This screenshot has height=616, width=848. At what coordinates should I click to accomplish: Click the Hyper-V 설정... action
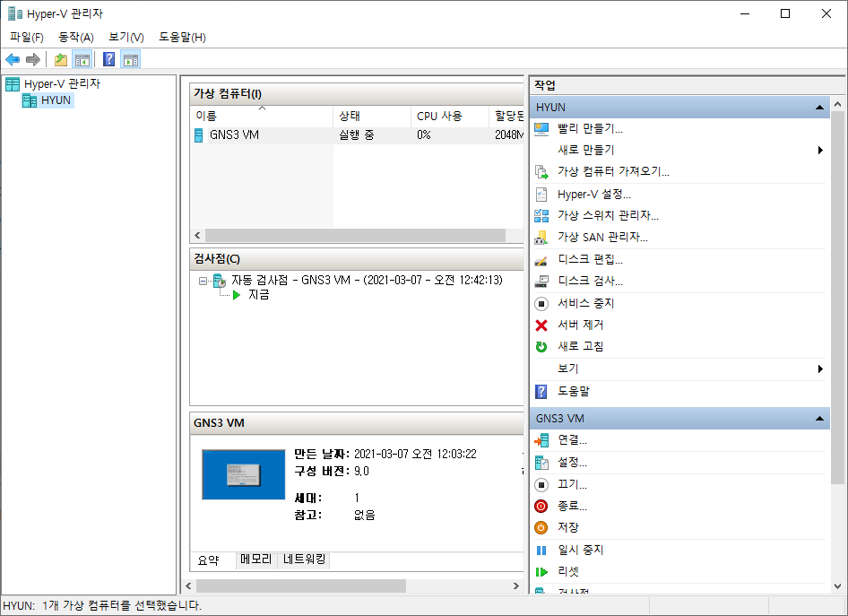pos(593,195)
